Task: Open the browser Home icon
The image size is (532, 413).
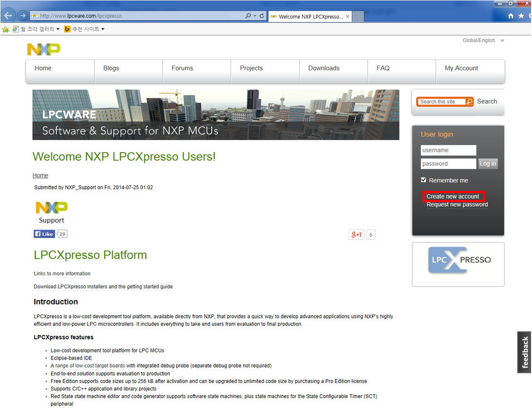Action: (511, 16)
